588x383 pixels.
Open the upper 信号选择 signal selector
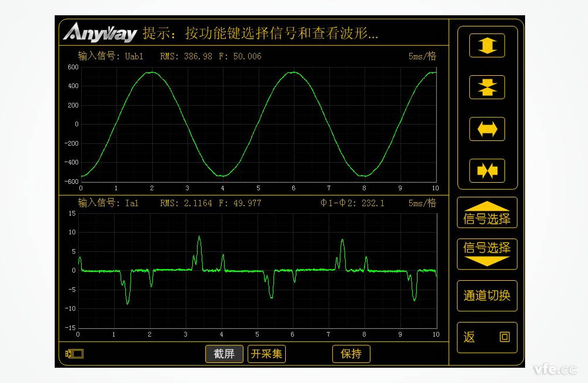487,213
